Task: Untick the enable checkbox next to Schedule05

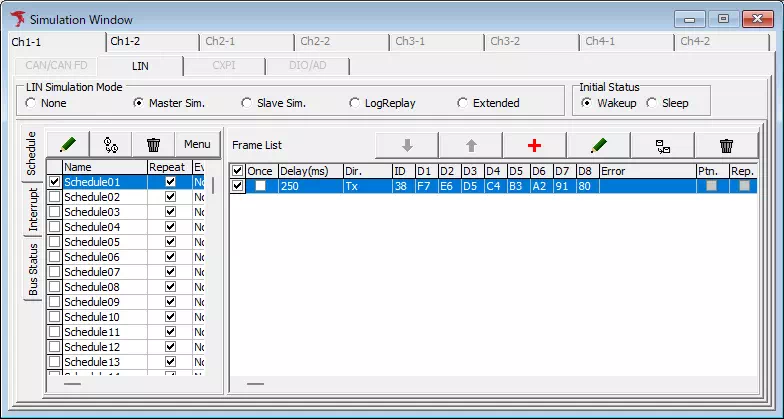Action: click(x=54, y=242)
